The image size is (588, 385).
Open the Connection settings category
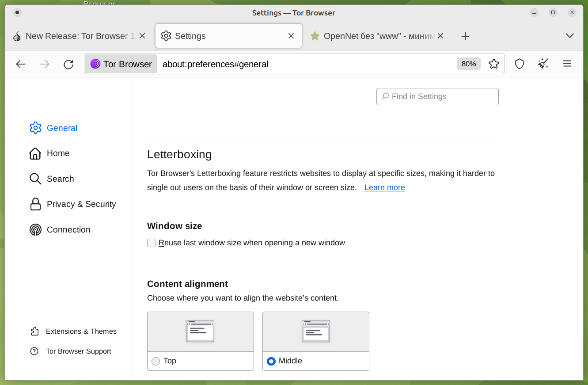pos(68,230)
